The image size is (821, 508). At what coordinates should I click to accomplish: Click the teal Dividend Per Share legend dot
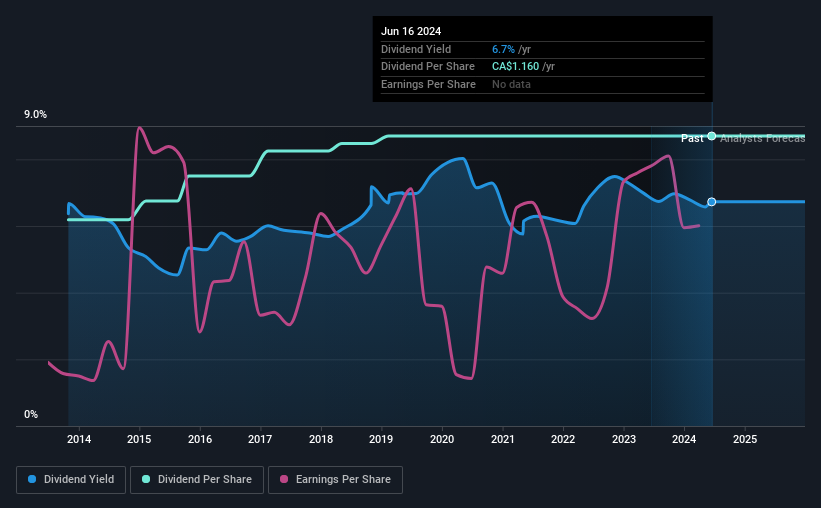pyautogui.click(x=146, y=479)
